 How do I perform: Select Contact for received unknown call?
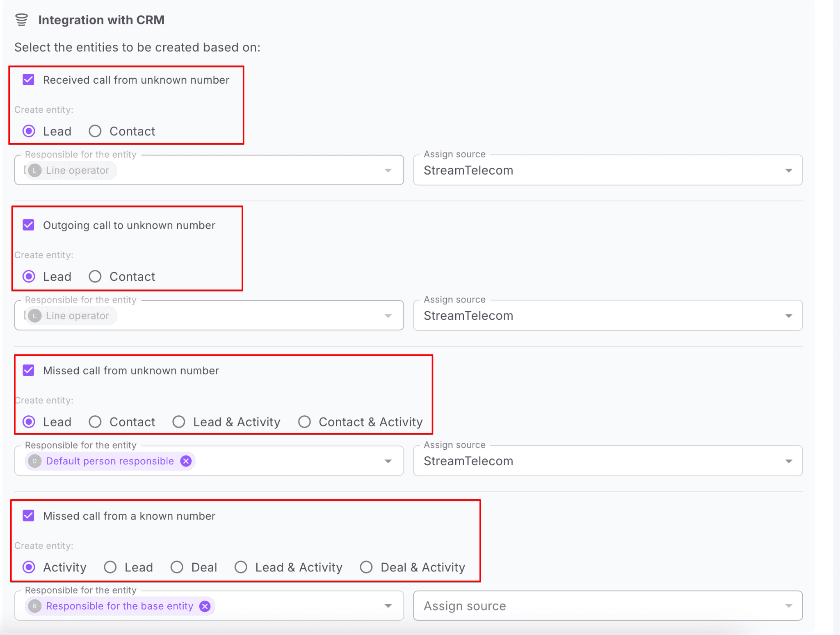[x=95, y=131]
